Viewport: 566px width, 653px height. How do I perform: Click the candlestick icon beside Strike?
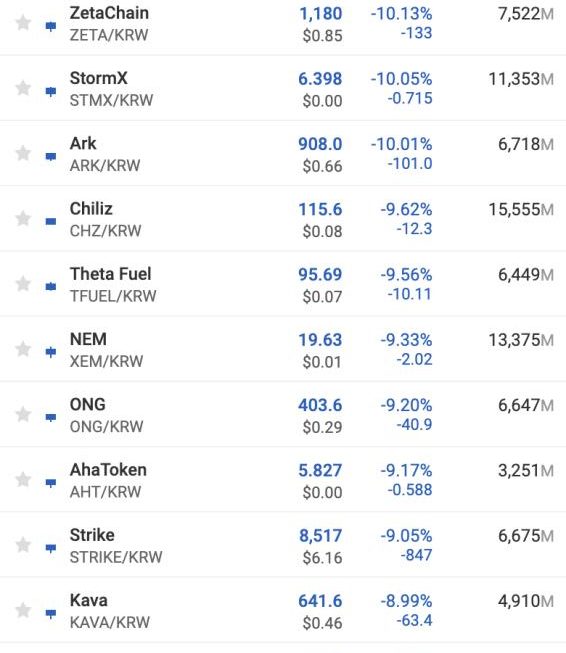tap(51, 548)
